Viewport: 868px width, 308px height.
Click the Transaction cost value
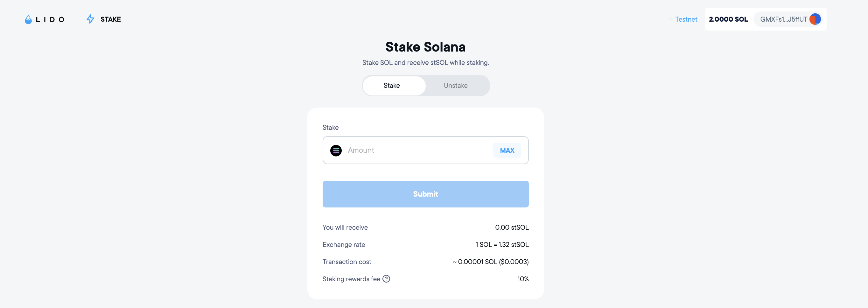tap(490, 262)
